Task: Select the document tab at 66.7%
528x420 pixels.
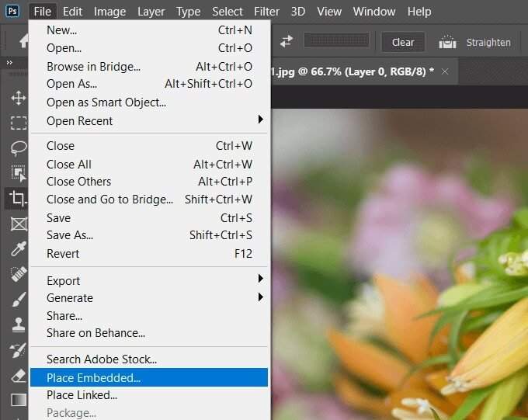Action: [363, 71]
